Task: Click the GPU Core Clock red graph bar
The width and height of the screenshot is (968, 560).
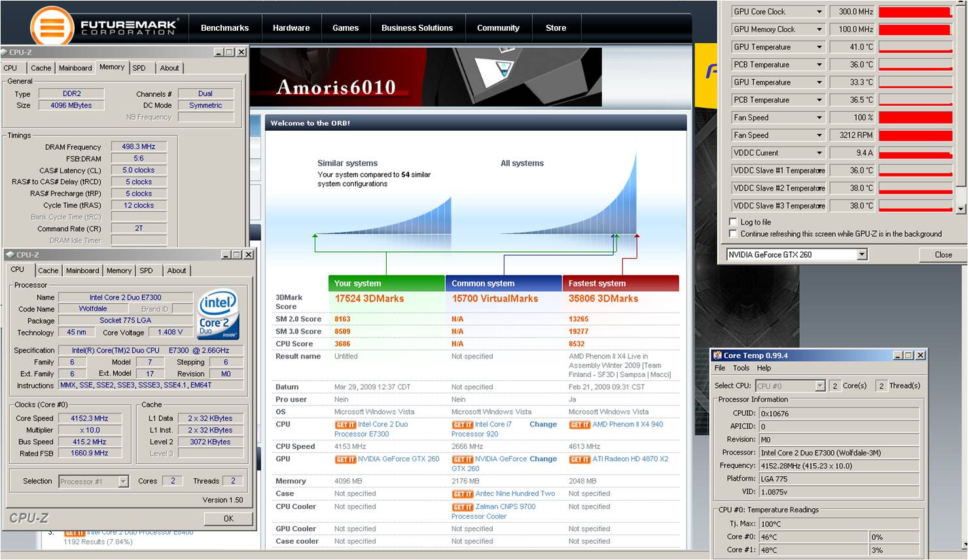Action: 916,12
